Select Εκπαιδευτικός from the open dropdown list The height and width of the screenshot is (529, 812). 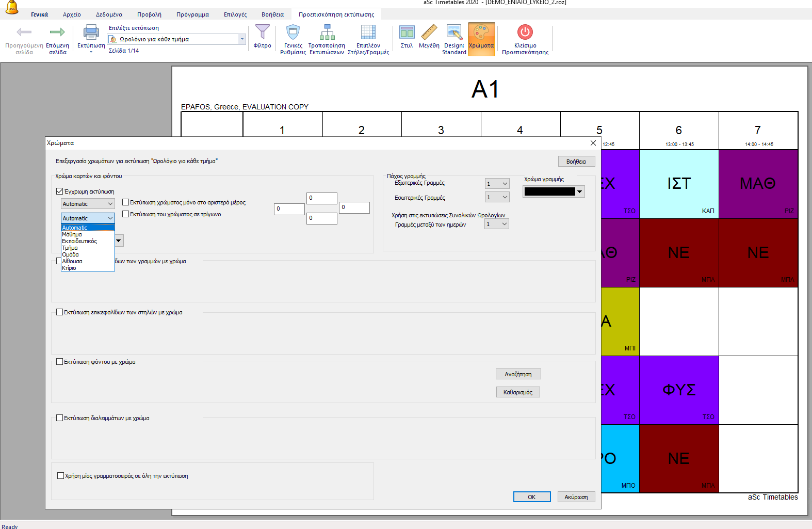79,241
